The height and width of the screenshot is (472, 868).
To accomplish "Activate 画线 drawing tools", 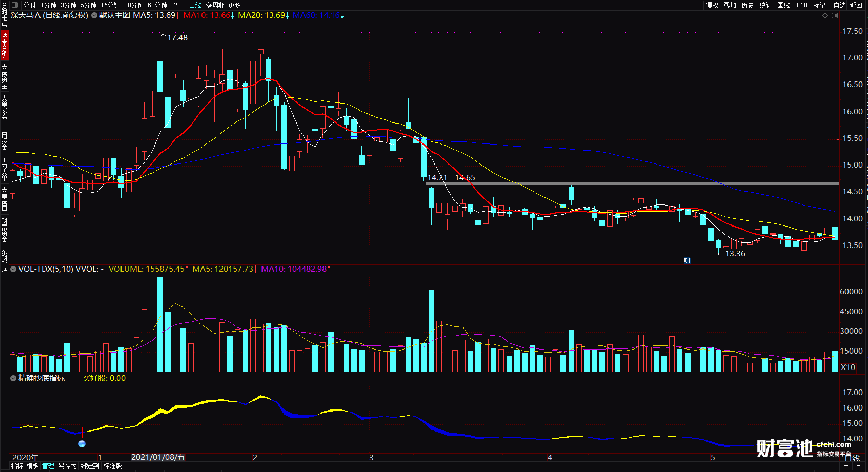I will coord(783,5).
